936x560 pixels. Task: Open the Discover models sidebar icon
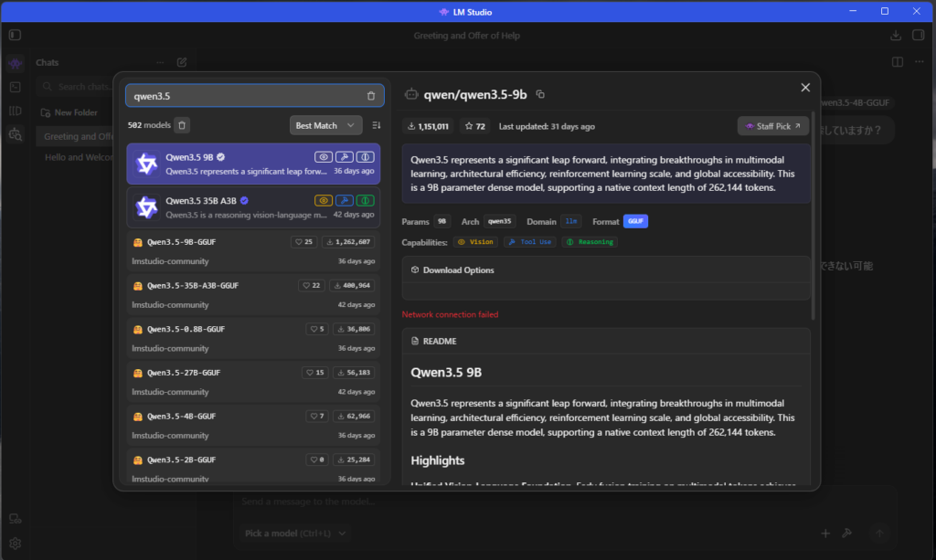click(15, 134)
